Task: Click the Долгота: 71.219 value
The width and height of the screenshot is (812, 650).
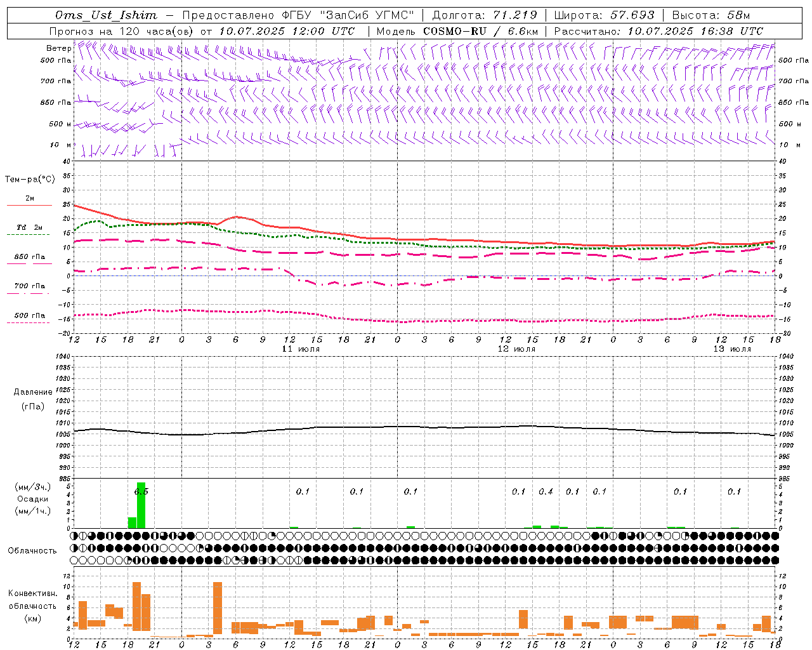Action: (x=485, y=15)
